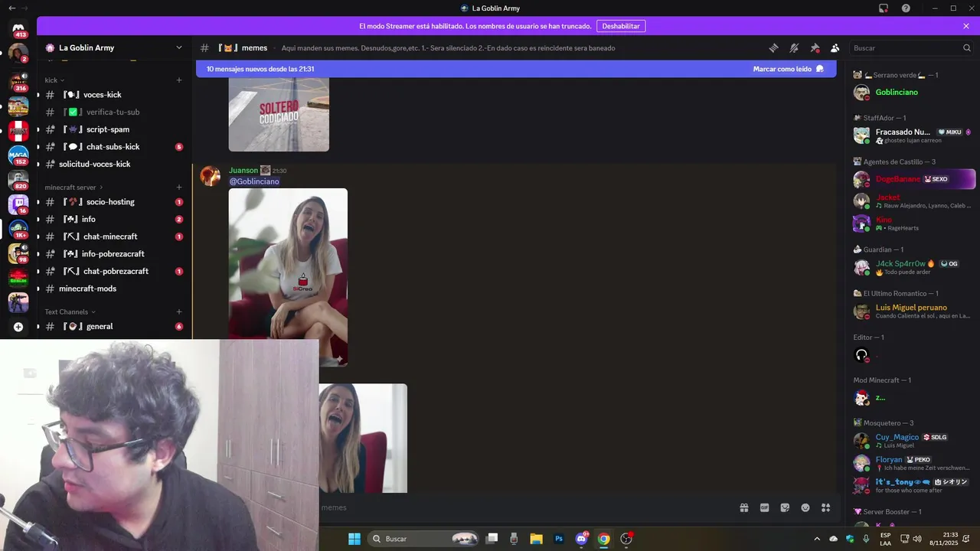This screenshot has width=980, height=551.
Task: Click Deshabilitar to disable Streamer mode
Action: 620,26
